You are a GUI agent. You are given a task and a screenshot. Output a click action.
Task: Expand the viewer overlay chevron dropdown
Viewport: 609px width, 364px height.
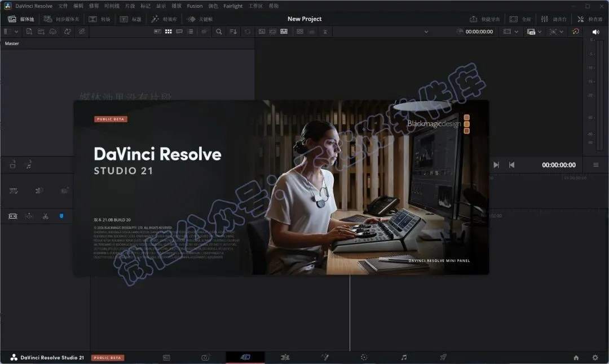click(x=516, y=32)
